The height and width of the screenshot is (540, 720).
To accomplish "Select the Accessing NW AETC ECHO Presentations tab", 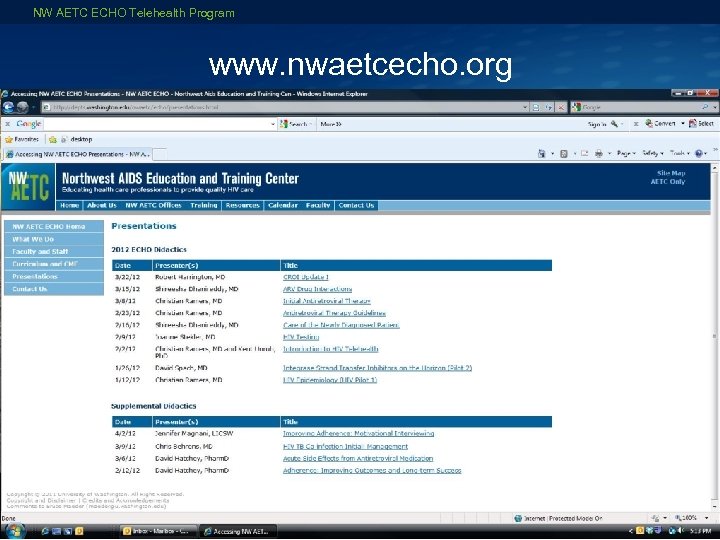I will 78,154.
